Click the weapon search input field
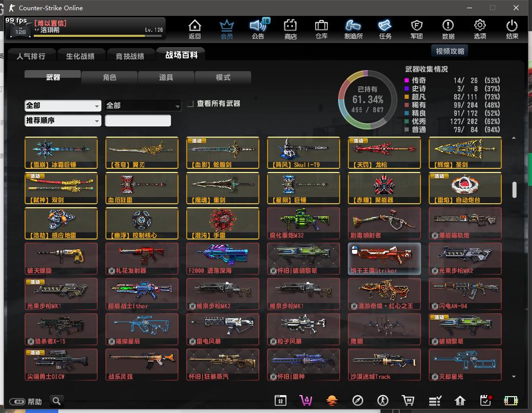 pyautogui.click(x=138, y=120)
